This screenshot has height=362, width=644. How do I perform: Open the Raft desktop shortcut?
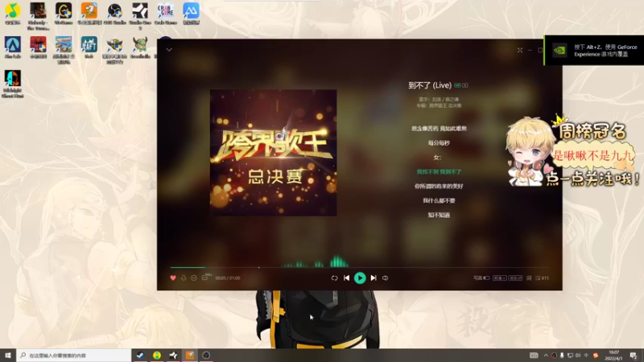pyautogui.click(x=89, y=47)
